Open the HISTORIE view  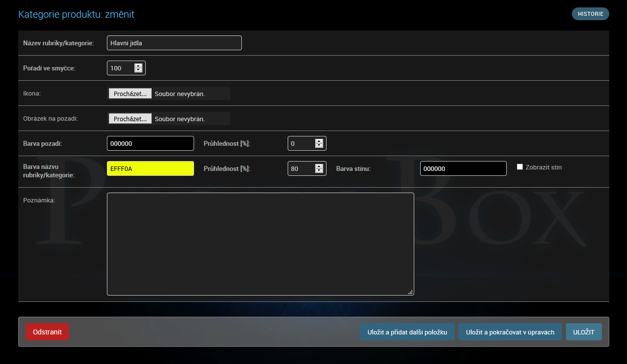(590, 14)
